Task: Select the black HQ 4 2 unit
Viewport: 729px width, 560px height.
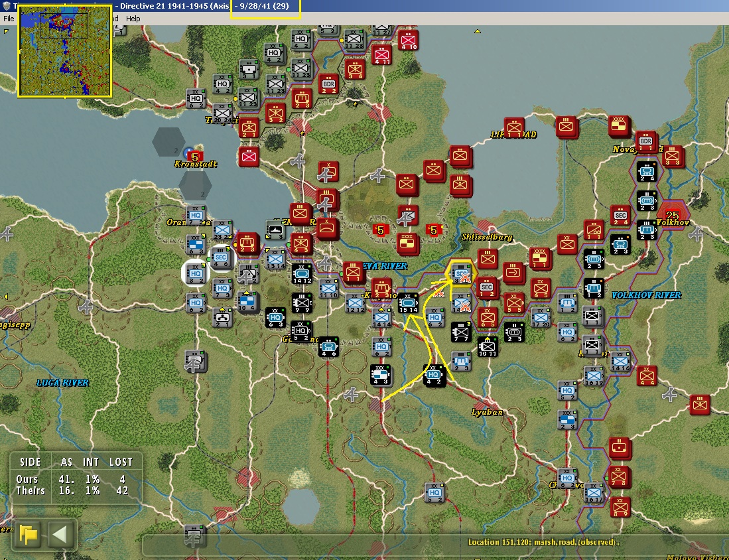Action: click(x=434, y=375)
